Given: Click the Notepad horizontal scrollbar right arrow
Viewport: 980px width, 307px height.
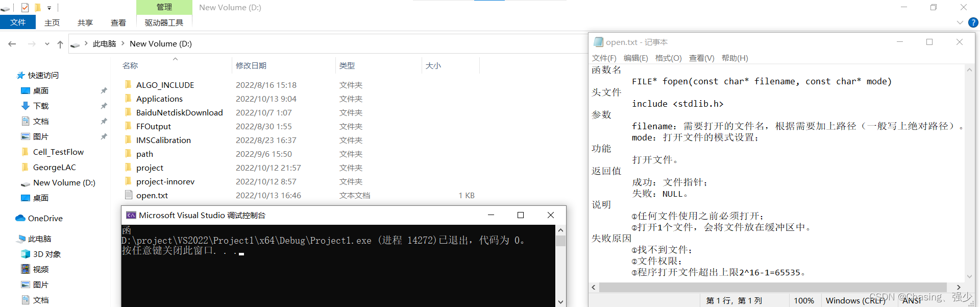Looking at the screenshot, I should coord(959,287).
